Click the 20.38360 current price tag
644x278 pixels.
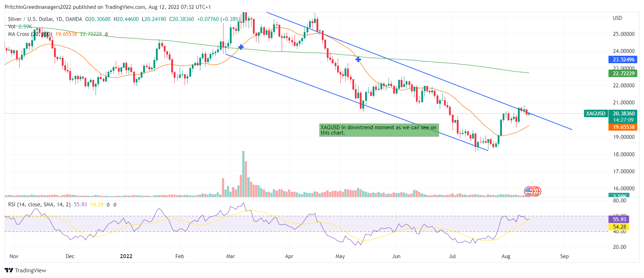coord(623,114)
